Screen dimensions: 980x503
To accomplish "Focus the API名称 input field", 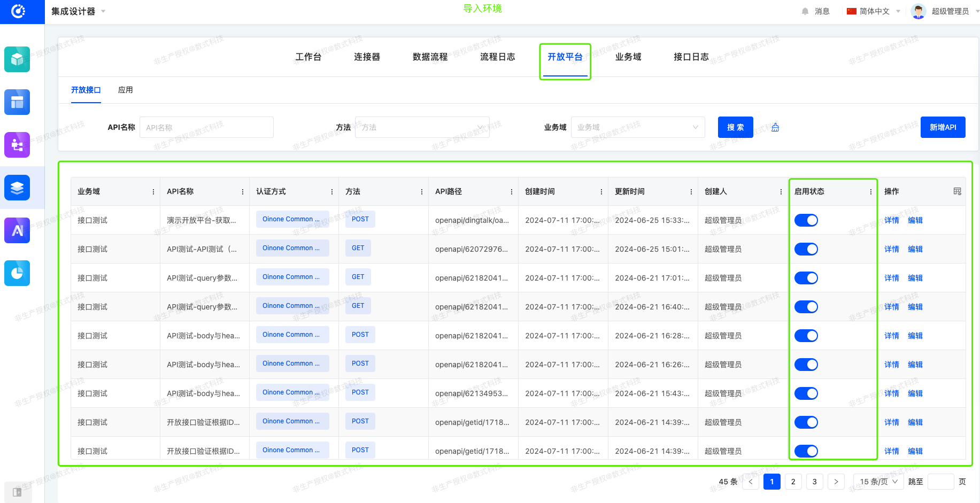I will pos(206,127).
